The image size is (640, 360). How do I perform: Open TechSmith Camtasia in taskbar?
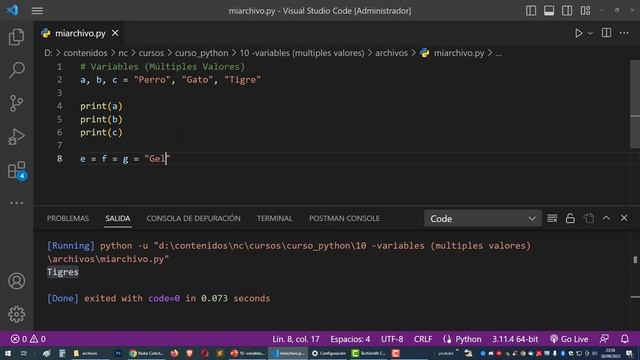369,353
